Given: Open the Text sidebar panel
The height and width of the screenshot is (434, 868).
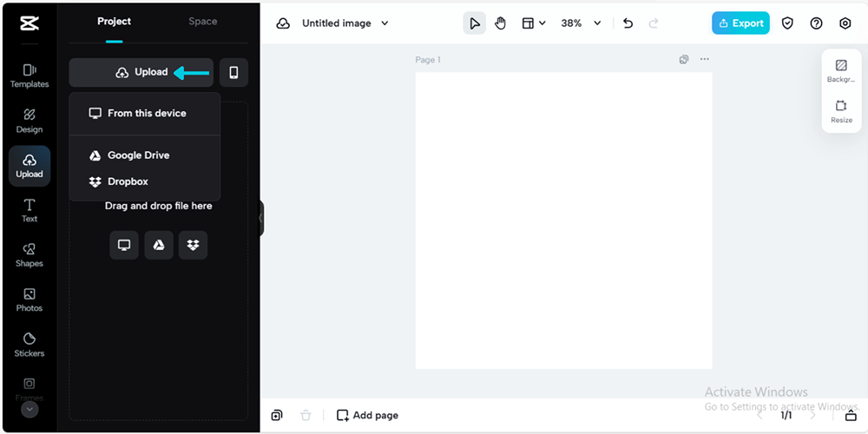Looking at the screenshot, I should [x=30, y=211].
